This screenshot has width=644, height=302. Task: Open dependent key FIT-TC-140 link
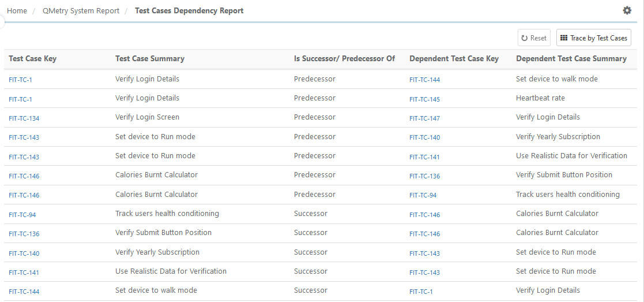[x=425, y=137]
